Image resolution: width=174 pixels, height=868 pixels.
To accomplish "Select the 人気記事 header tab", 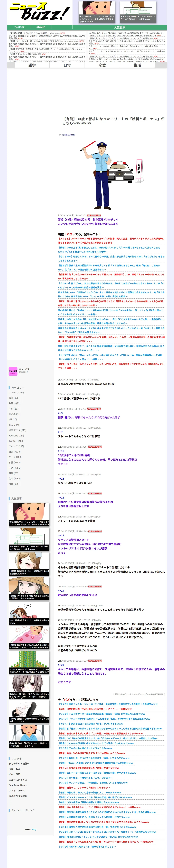I will click(x=119, y=27).
